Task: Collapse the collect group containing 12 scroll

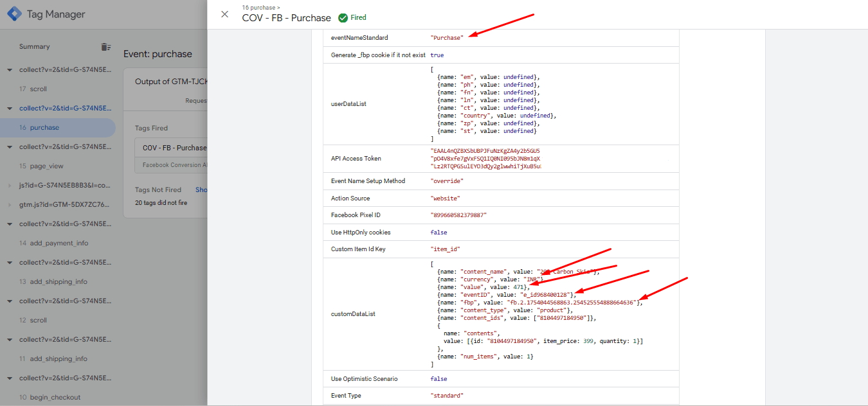Action: pyautogui.click(x=9, y=301)
